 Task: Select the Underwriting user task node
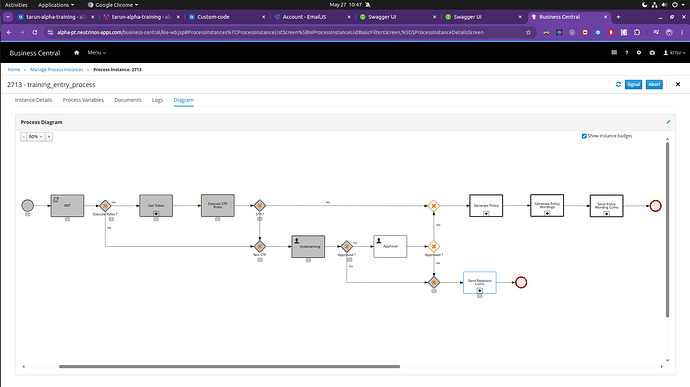pyautogui.click(x=308, y=247)
